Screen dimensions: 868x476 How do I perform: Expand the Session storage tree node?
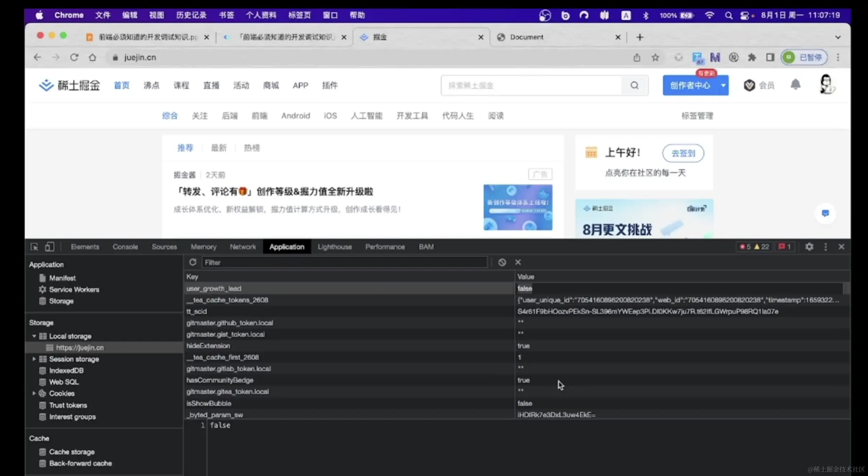coord(34,359)
